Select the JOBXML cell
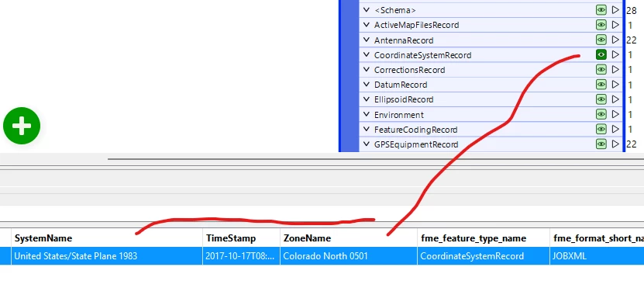Viewport: 644px width, 288px height. [x=597, y=256]
